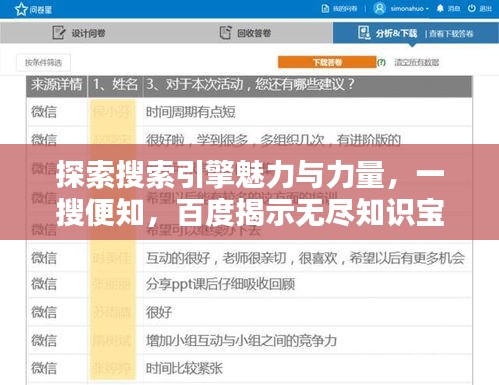Click the 问卷星 star logo

tap(21, 9)
